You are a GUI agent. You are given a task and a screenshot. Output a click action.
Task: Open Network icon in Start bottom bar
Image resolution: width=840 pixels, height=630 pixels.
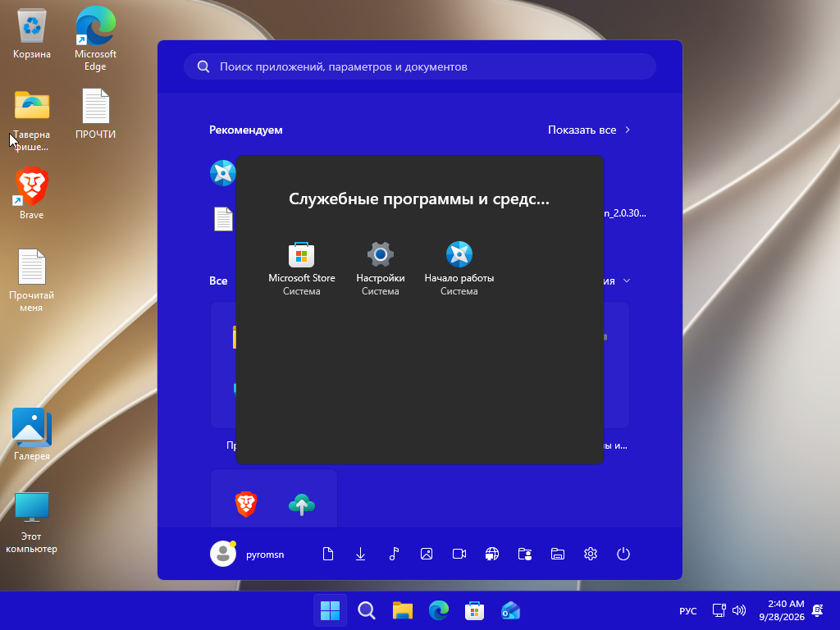pos(492,554)
